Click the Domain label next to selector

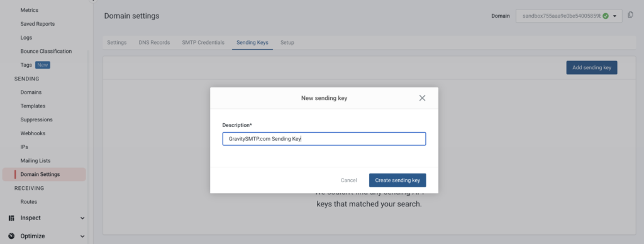501,16
